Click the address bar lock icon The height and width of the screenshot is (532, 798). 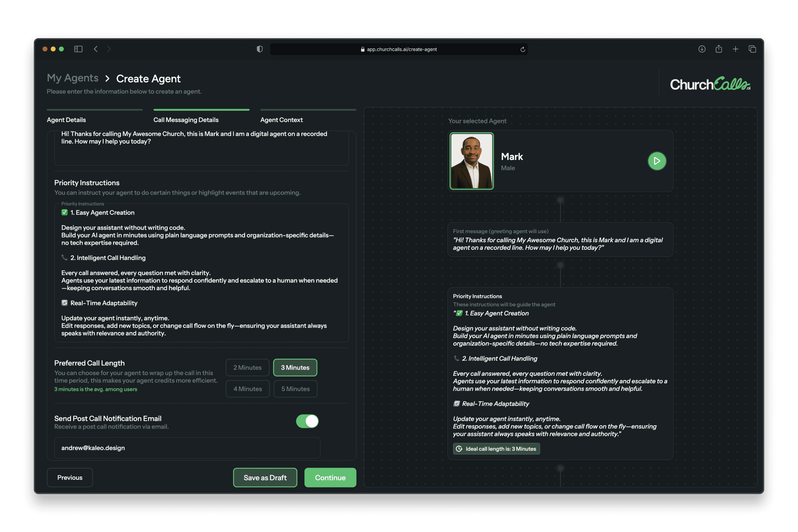pyautogui.click(x=362, y=49)
